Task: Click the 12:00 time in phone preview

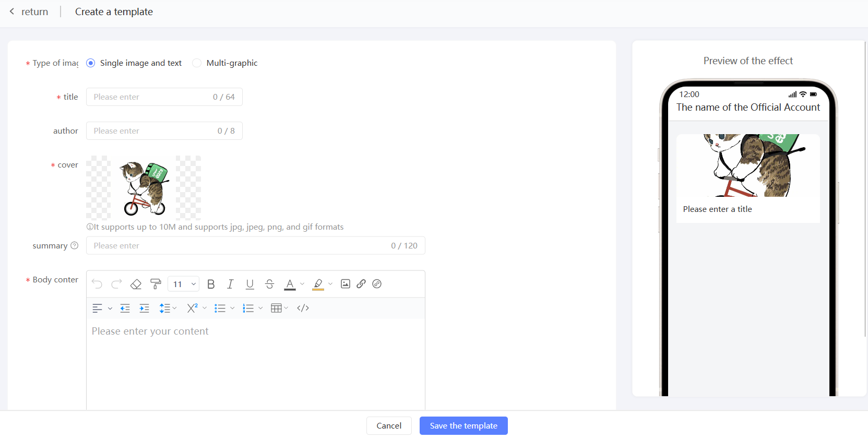Action: (x=689, y=94)
